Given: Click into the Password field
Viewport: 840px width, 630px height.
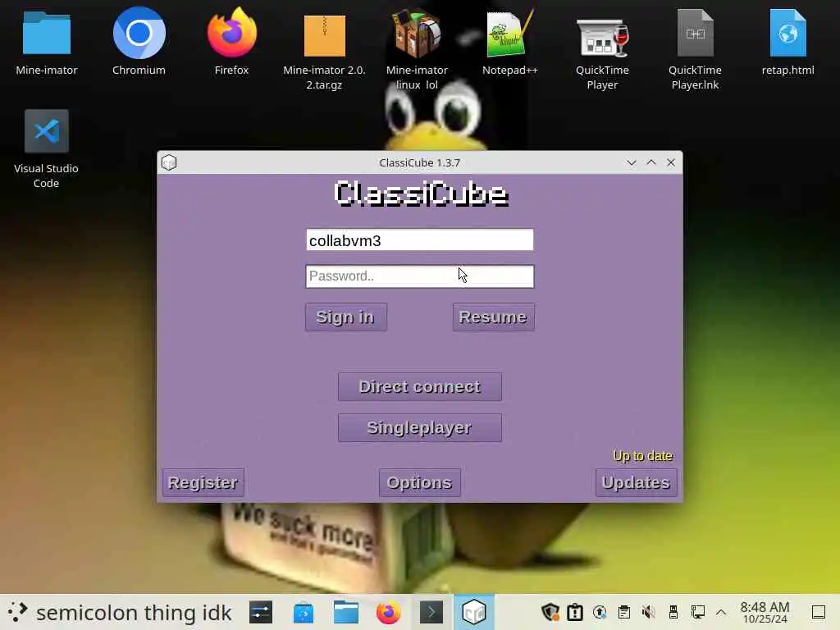Looking at the screenshot, I should point(419,276).
